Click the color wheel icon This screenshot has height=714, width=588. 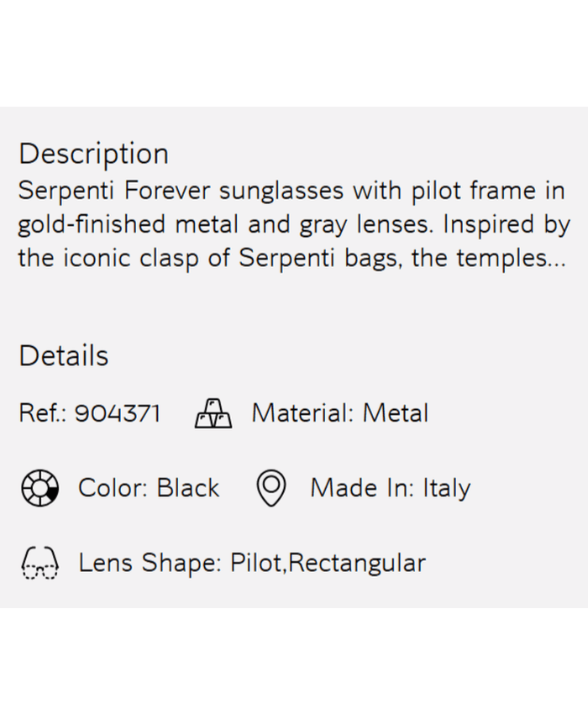coord(39,488)
